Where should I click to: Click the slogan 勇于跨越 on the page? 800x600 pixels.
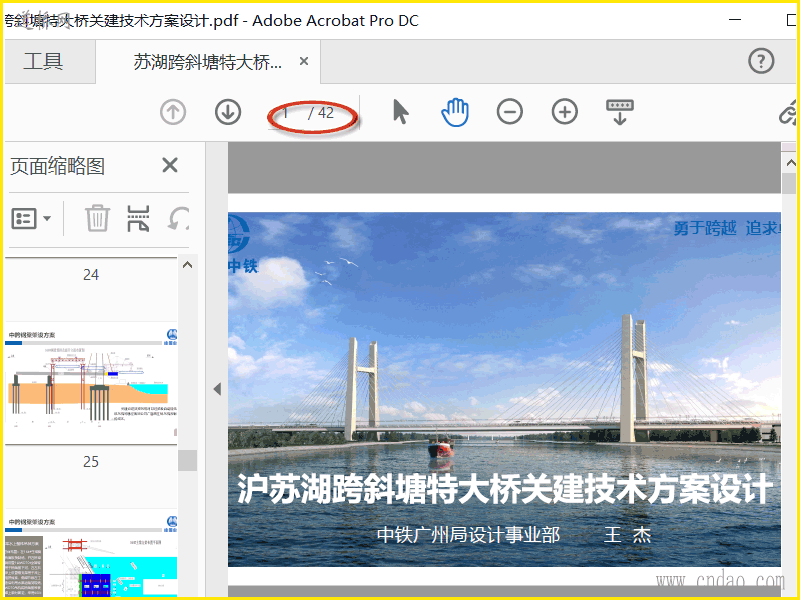click(x=705, y=228)
